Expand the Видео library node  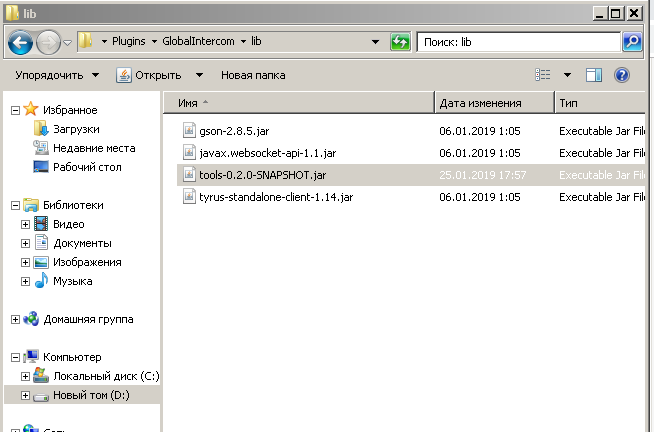[x=27, y=224]
